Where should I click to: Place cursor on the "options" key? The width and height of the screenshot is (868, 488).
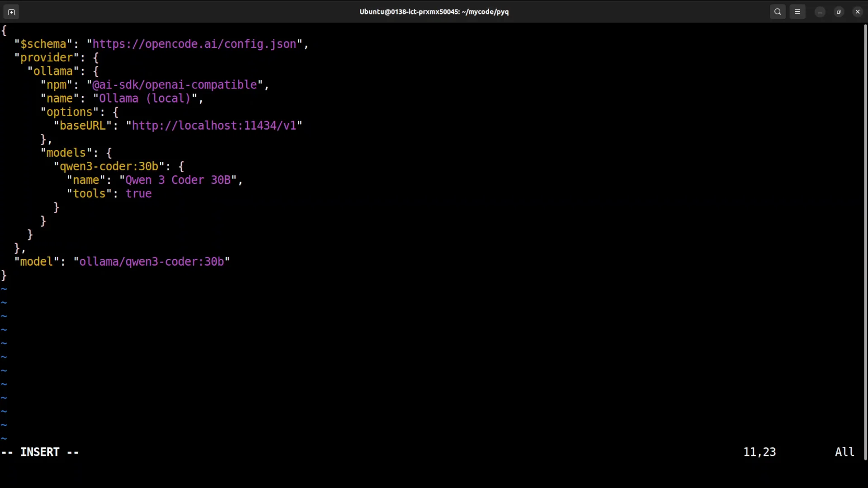69,112
